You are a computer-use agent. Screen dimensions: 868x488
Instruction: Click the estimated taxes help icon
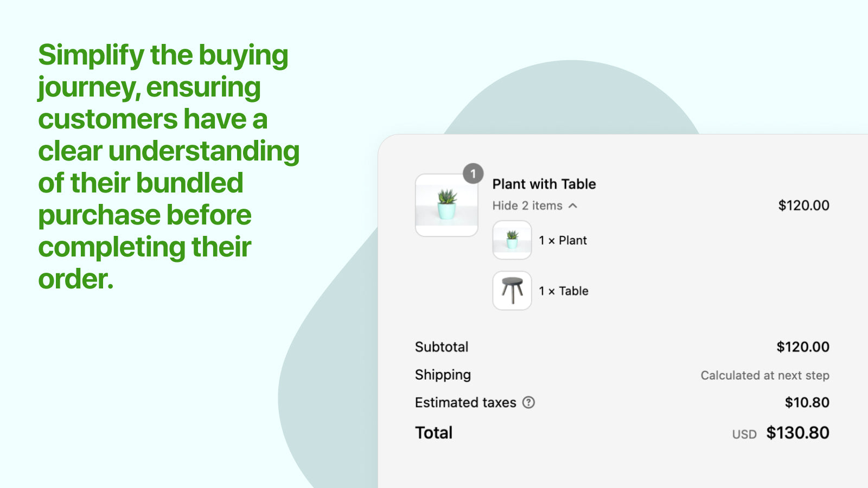[x=528, y=402]
